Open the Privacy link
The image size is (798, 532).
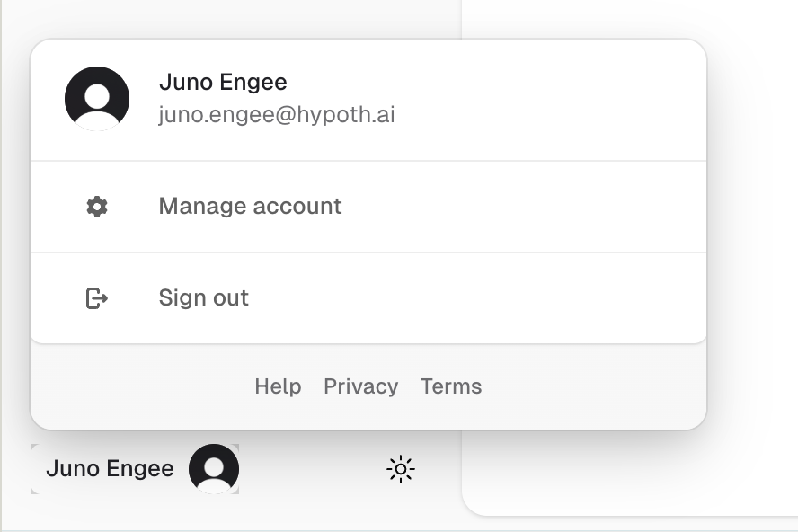[360, 386]
